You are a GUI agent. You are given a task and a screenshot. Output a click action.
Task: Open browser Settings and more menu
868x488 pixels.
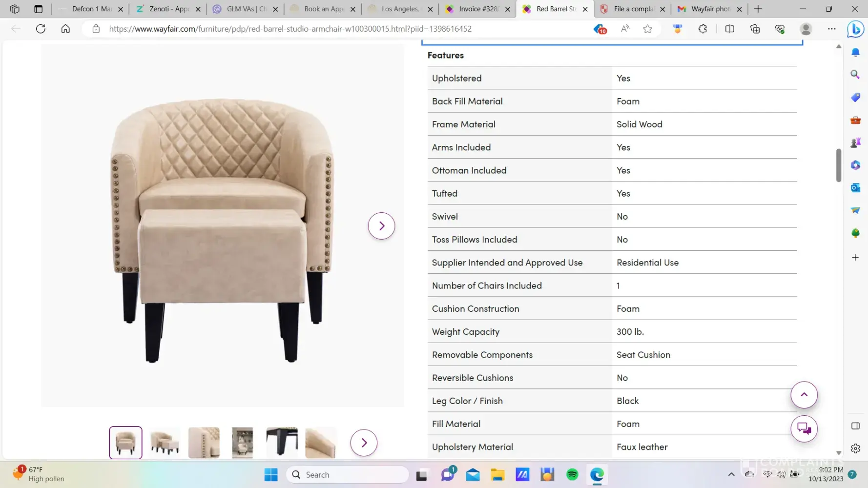click(831, 29)
